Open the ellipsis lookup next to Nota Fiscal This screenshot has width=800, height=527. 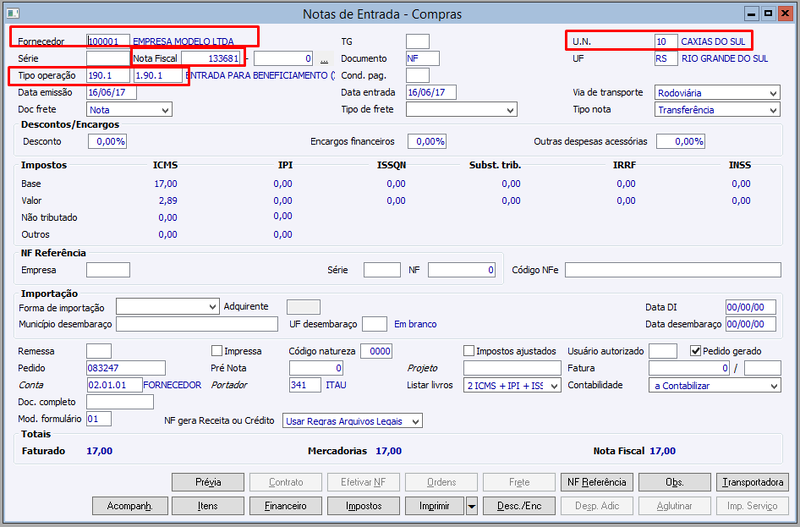click(324, 60)
